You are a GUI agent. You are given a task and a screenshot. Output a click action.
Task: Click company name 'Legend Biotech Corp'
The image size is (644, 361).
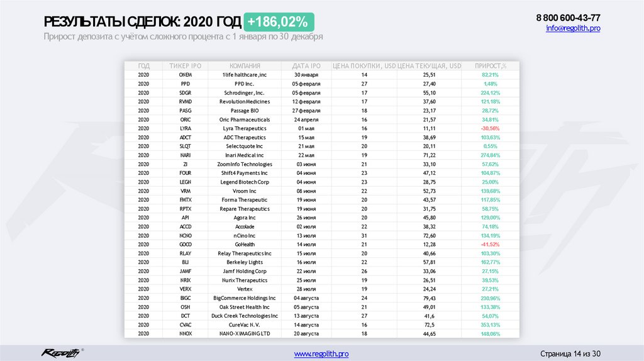[245, 182]
